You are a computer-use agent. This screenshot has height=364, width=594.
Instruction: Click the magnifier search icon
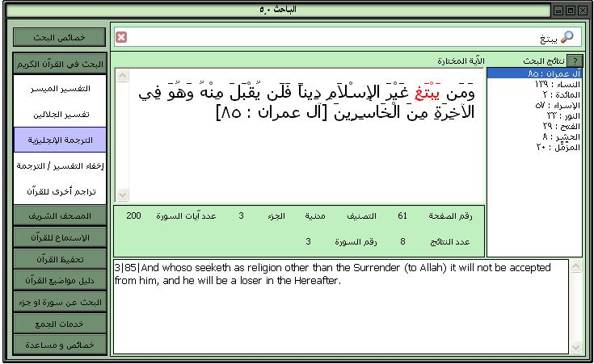pos(567,37)
